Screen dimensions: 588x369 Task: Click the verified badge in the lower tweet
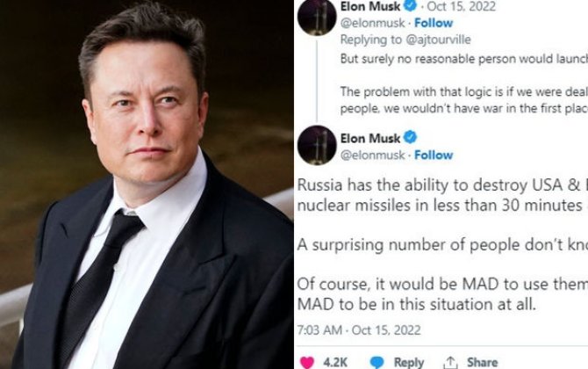[410, 137]
